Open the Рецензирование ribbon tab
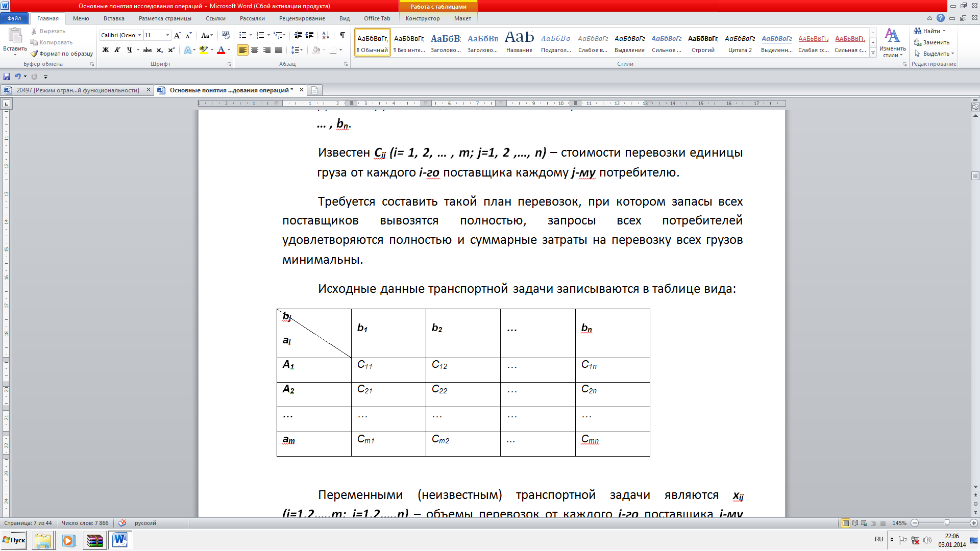980x551 pixels. (x=302, y=18)
